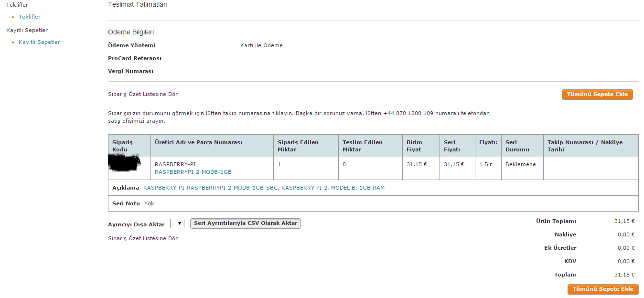Expand the Ayırıcıyı Dışa Aktar separator dropdown
This screenshot has height=298, width=644.
177,223
